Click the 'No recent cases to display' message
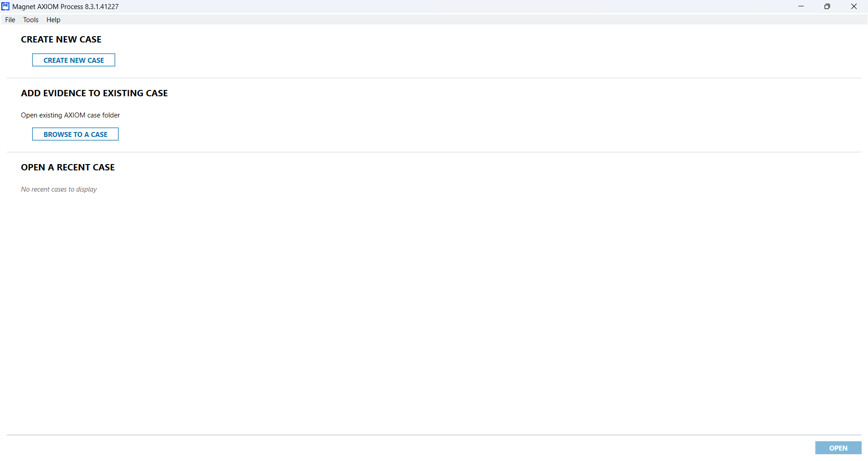Screen dimensions: 868x461 [x=59, y=189]
